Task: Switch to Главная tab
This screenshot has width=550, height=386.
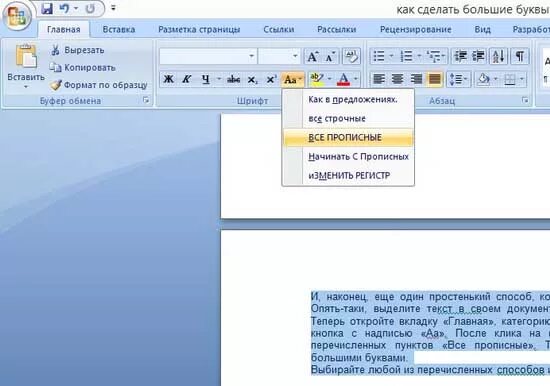Action: (x=63, y=29)
